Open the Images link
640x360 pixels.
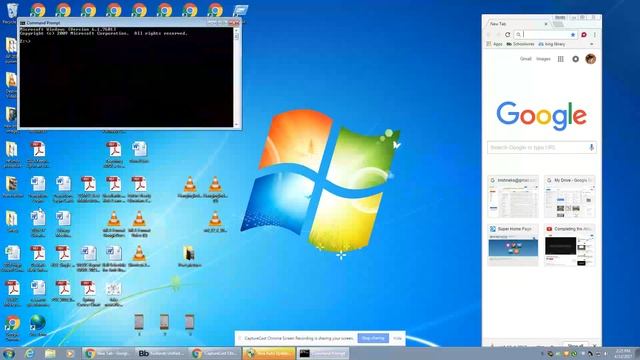coord(543,59)
